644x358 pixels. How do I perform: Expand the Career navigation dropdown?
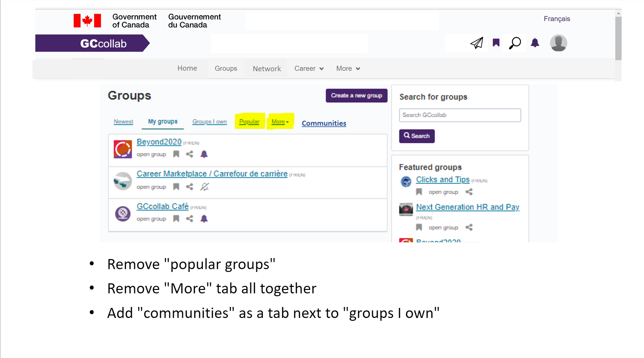[309, 68]
